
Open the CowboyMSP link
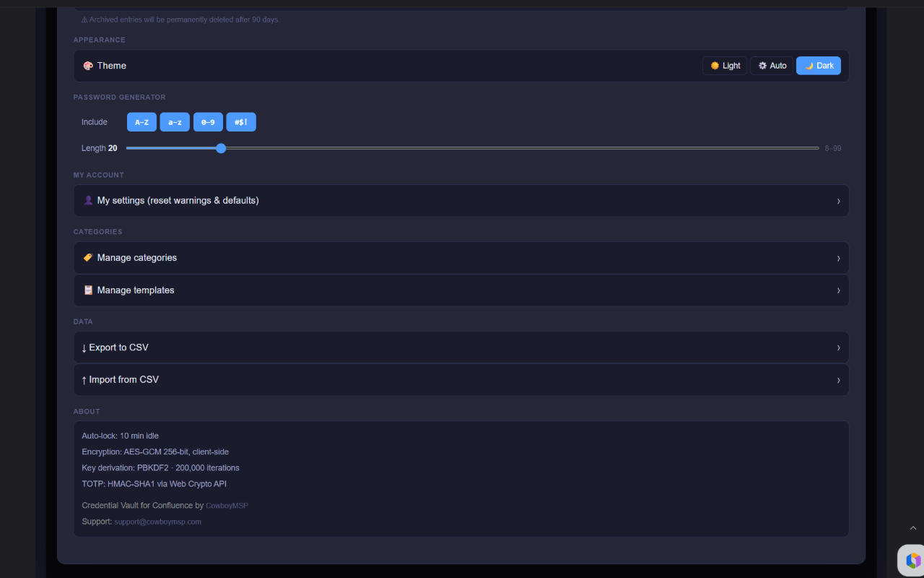pos(227,506)
